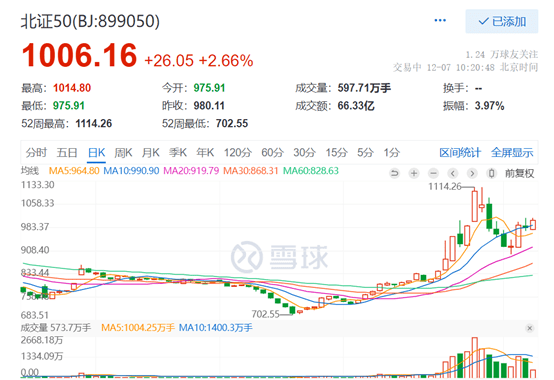Select the 日K tab
Screen dimensions: 554x380
click(96, 153)
